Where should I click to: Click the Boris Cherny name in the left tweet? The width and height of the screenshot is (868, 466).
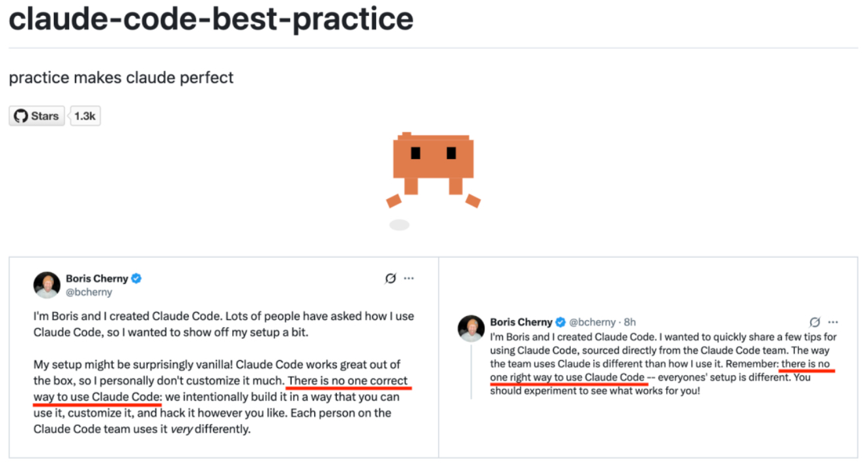[97, 279]
